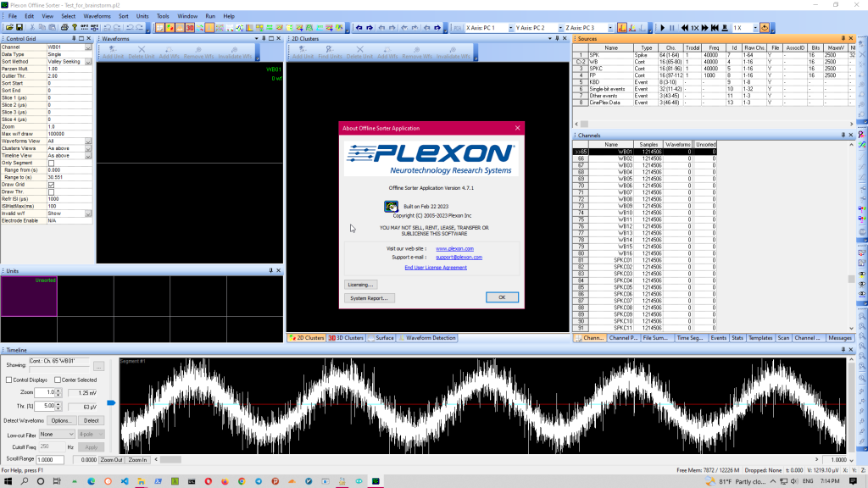Pin the Units panel

270,270
